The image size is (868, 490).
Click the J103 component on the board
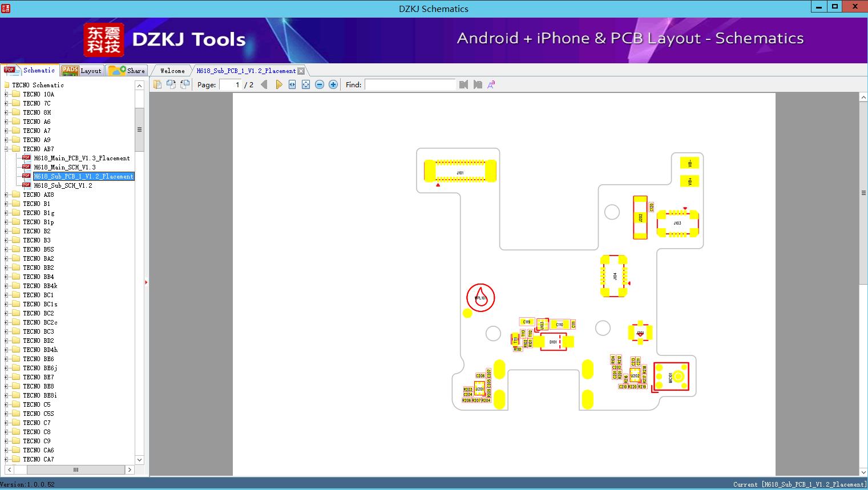click(677, 223)
